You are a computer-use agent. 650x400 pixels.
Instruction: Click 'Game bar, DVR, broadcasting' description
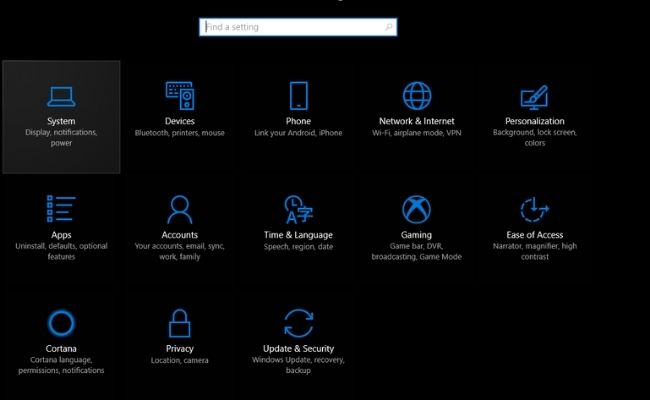pyautogui.click(x=416, y=251)
